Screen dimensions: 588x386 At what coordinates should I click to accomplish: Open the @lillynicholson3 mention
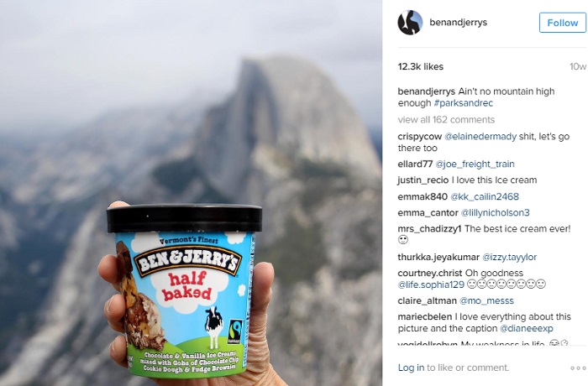pos(495,213)
